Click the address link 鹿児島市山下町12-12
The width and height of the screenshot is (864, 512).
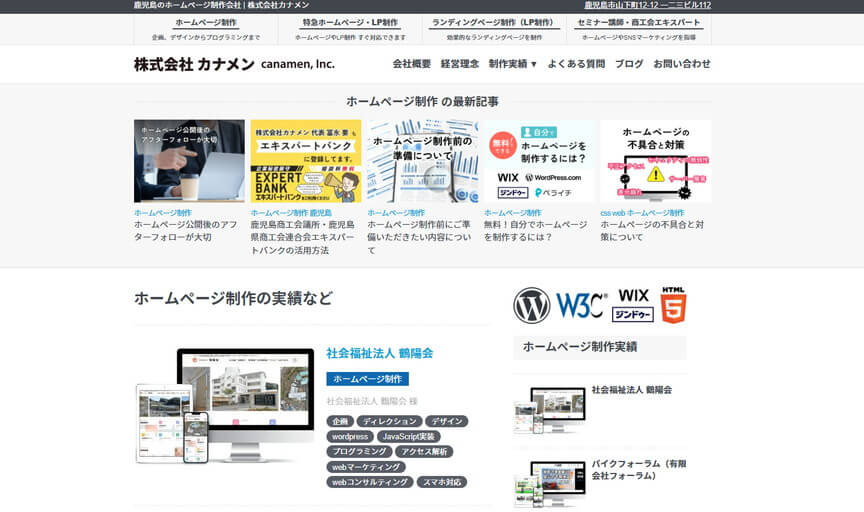click(x=647, y=5)
